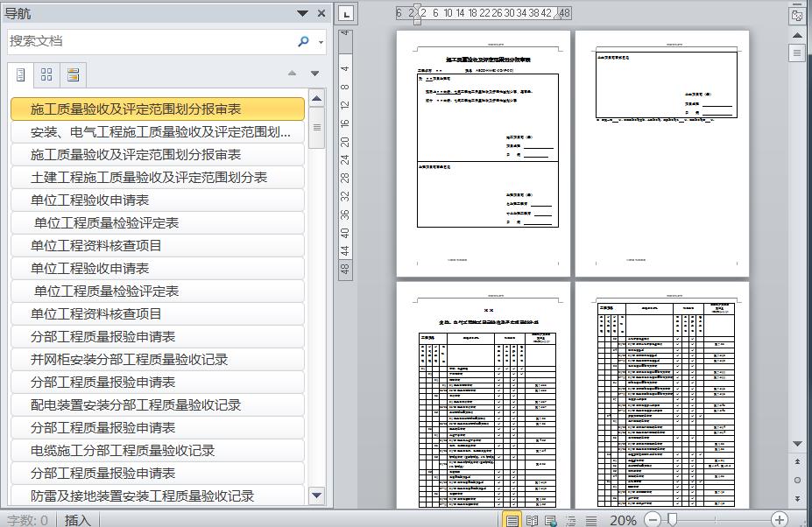Switch to Print Layout view
Screen dimensions: 812x527
point(512,520)
